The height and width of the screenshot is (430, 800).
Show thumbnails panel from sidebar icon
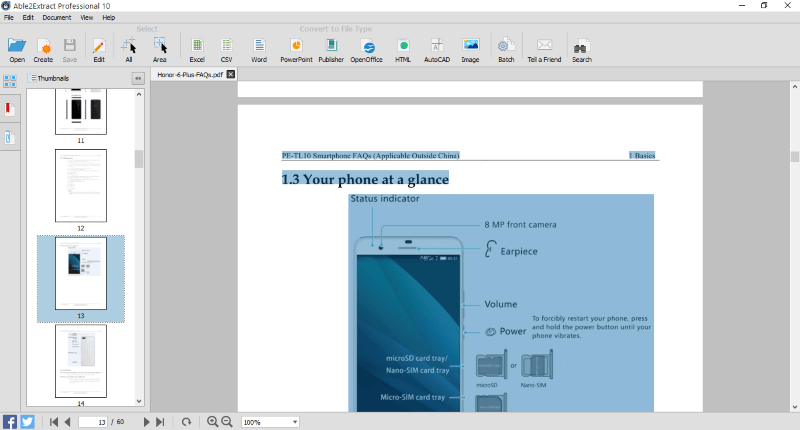(x=10, y=81)
